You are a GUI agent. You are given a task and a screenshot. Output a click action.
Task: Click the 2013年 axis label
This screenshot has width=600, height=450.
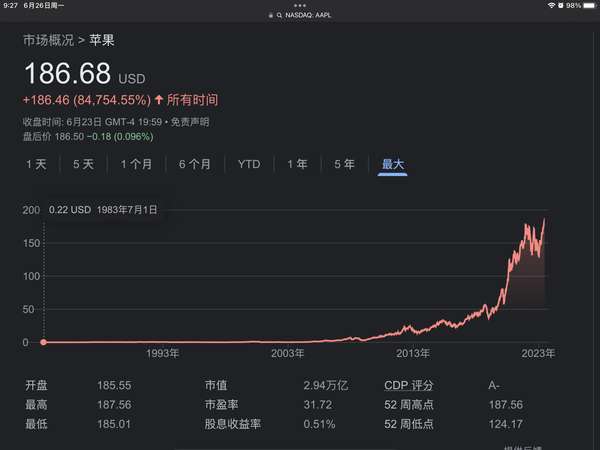[x=412, y=353]
